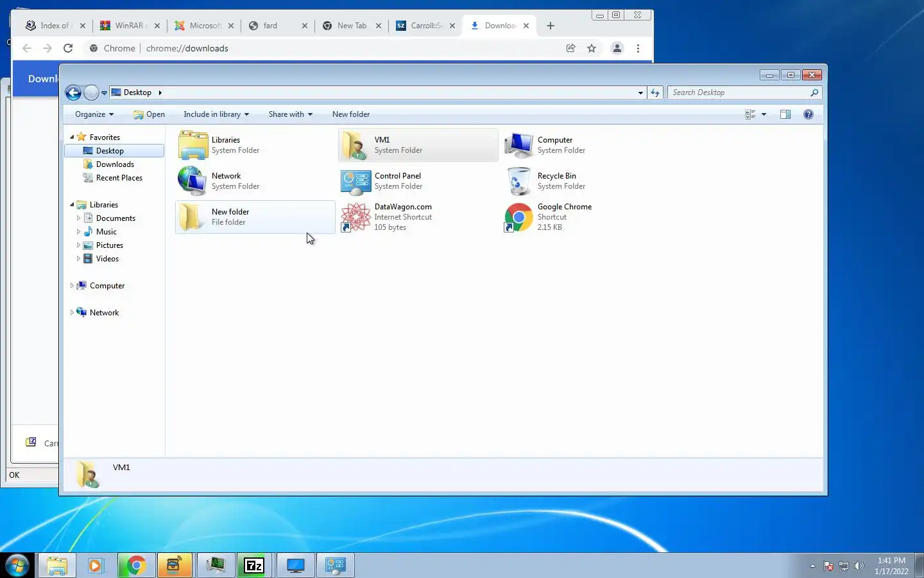Click Chrome reload page button
This screenshot has height=578, width=924.
coord(68,48)
